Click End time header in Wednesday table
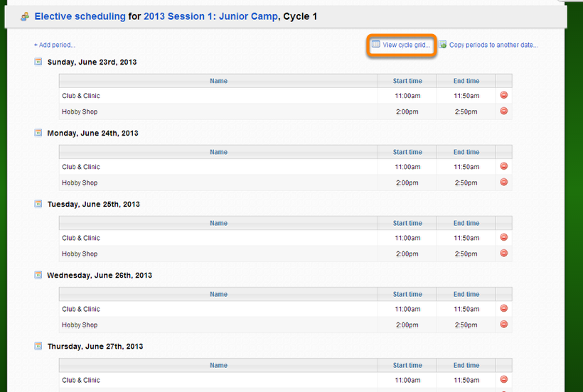Screen dimensions: 583x392 (466, 294)
